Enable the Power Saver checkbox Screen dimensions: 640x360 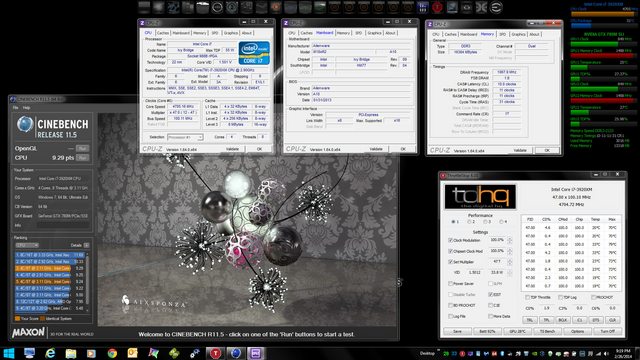tap(451, 284)
